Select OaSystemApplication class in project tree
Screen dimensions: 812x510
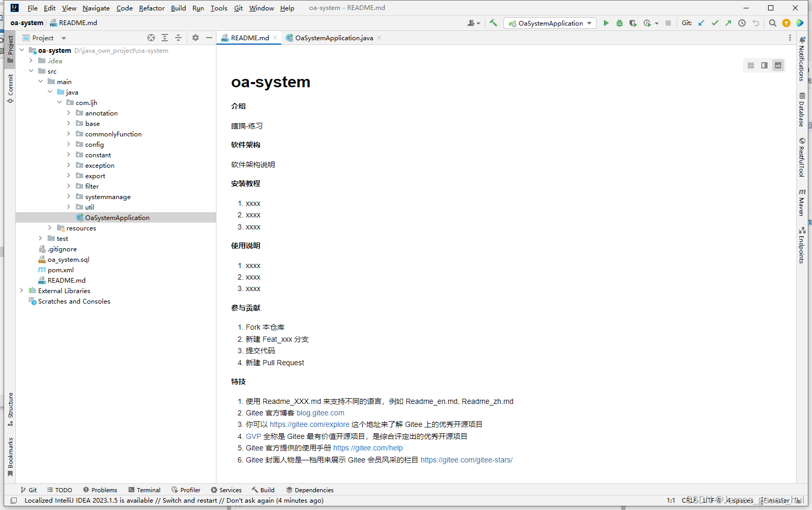click(x=117, y=217)
